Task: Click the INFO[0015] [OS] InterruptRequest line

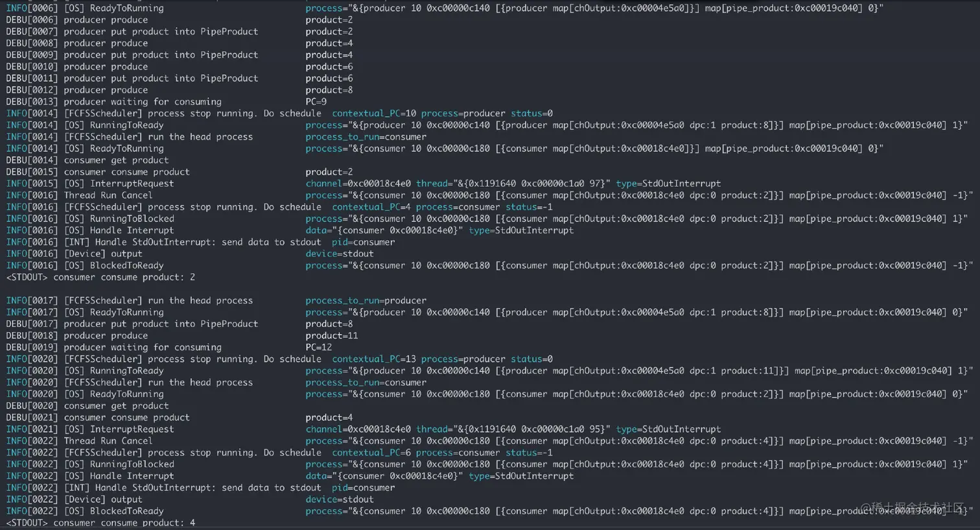Action: pyautogui.click(x=363, y=183)
